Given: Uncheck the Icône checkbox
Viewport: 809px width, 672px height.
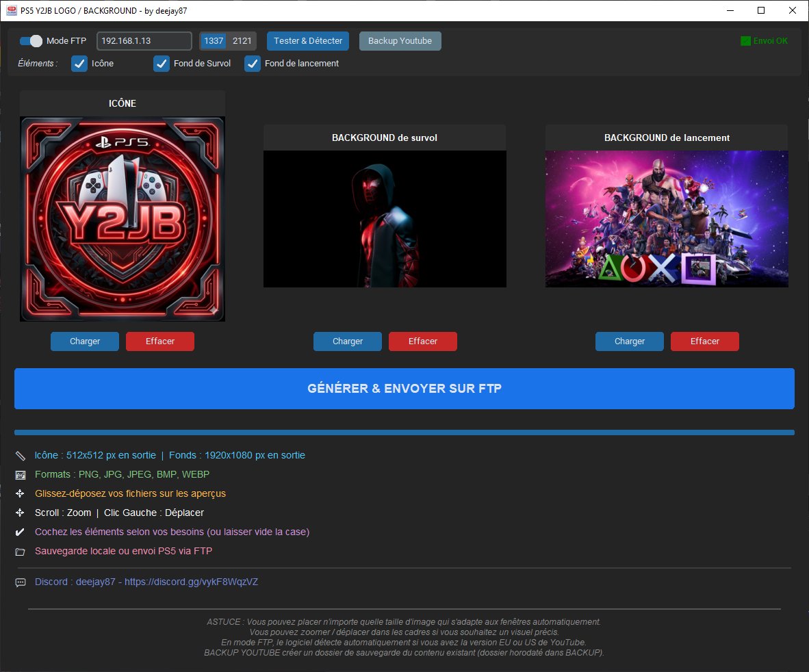Looking at the screenshot, I should pyautogui.click(x=79, y=64).
